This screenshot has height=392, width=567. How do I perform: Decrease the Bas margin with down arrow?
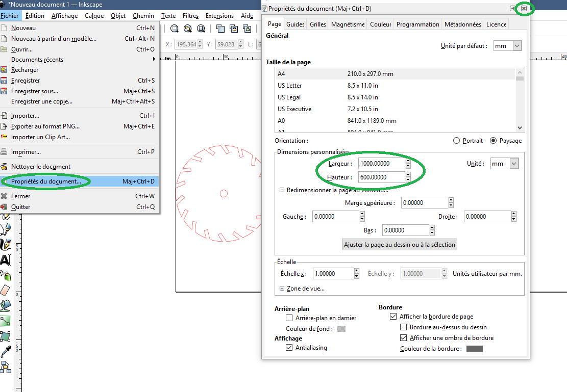[432, 233]
